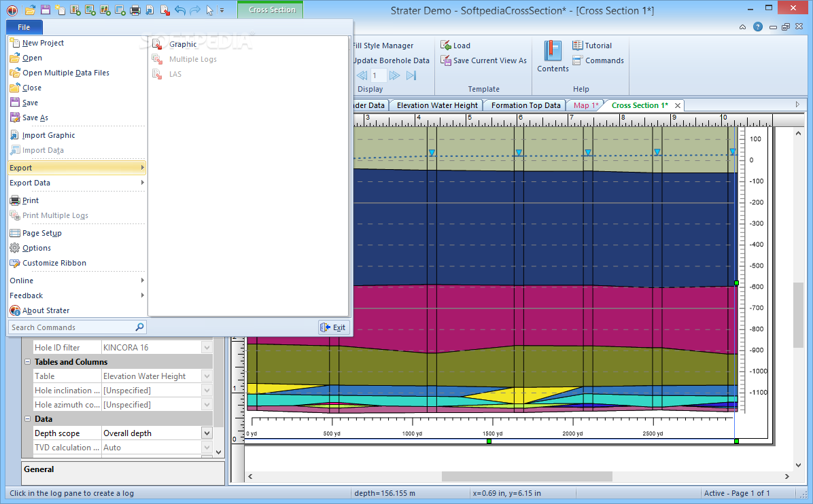The width and height of the screenshot is (813, 504).
Task: Click the export icon with red arrow
Action: click(165, 10)
